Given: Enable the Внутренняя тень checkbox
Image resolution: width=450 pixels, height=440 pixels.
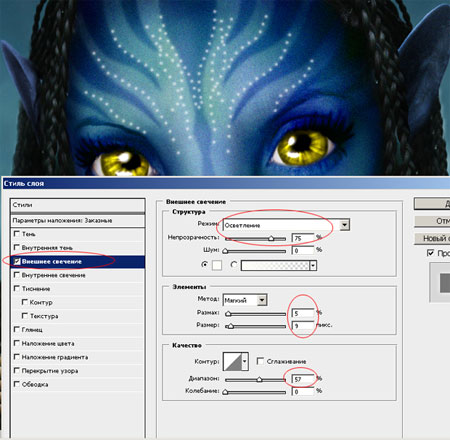Looking at the screenshot, I should pos(16,247).
